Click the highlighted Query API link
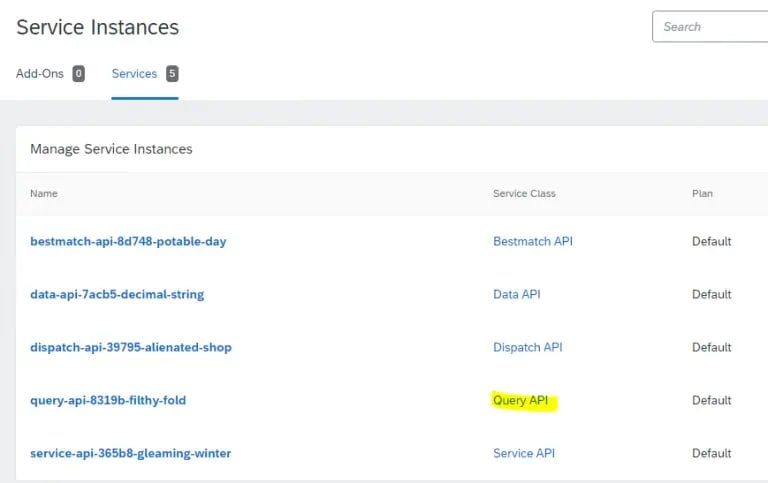Viewport: 768px width, 483px height. [x=521, y=400]
